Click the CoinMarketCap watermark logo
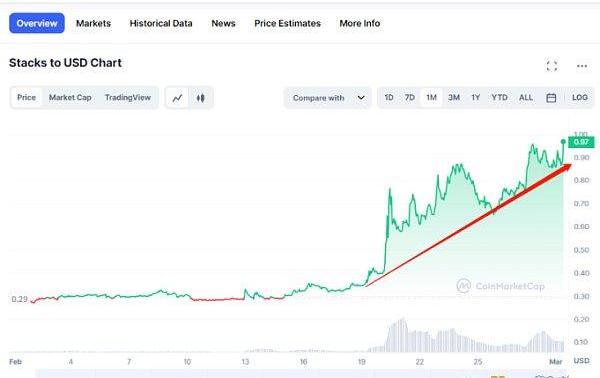 tap(463, 286)
